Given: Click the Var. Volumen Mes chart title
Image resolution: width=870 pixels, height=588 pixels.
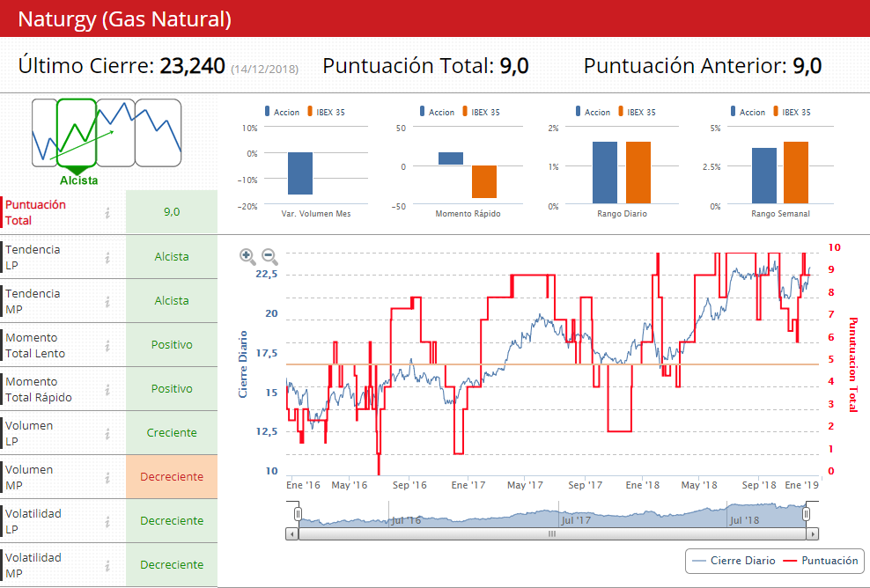Looking at the screenshot, I should click(x=316, y=214).
